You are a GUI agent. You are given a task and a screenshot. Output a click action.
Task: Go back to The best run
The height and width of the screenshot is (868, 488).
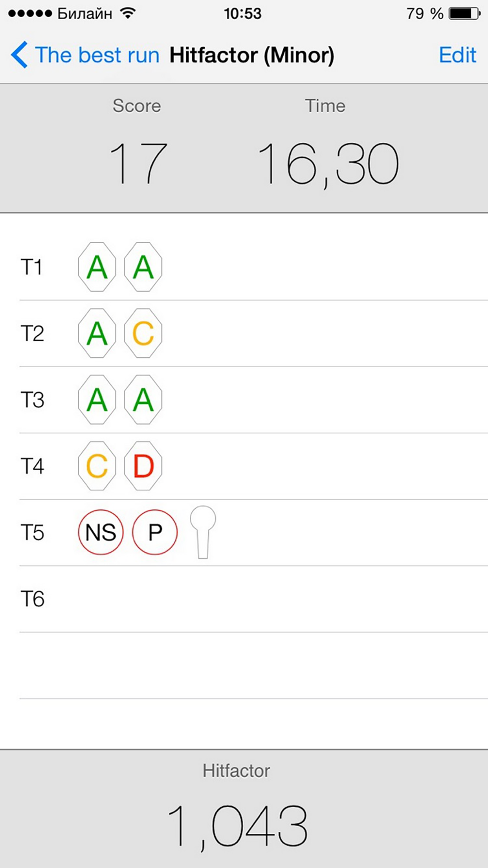coord(97,55)
